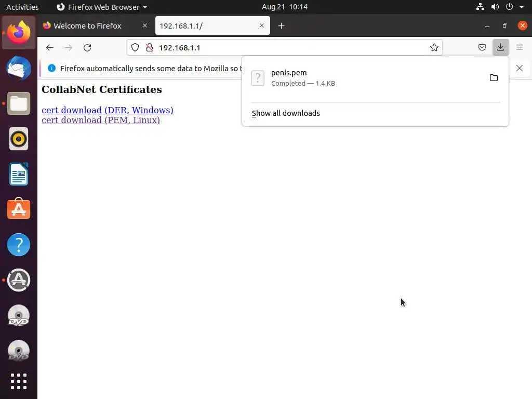Close the Firefox window
Screen dimensions: 532x399
[523, 25]
